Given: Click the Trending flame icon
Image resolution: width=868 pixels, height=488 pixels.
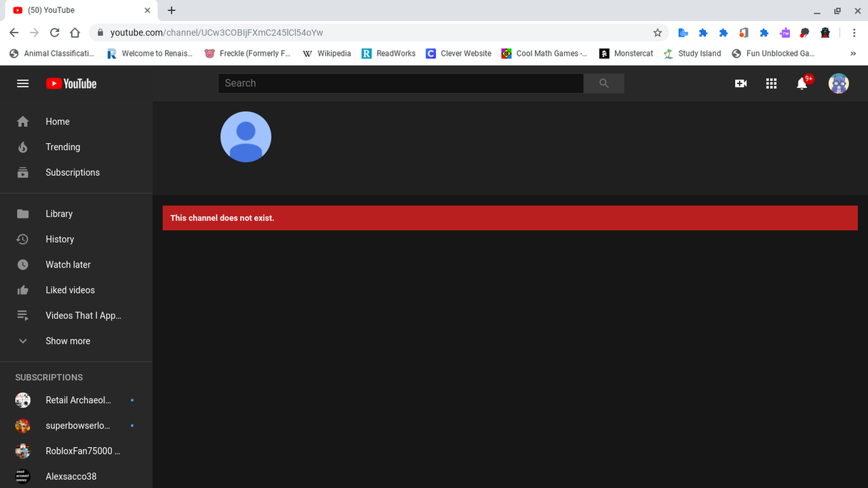Looking at the screenshot, I should click(22, 147).
